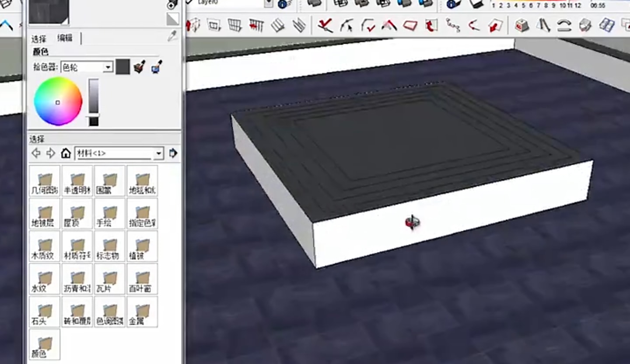Click the match color of object icon
The width and height of the screenshot is (630, 364).
tap(139, 67)
